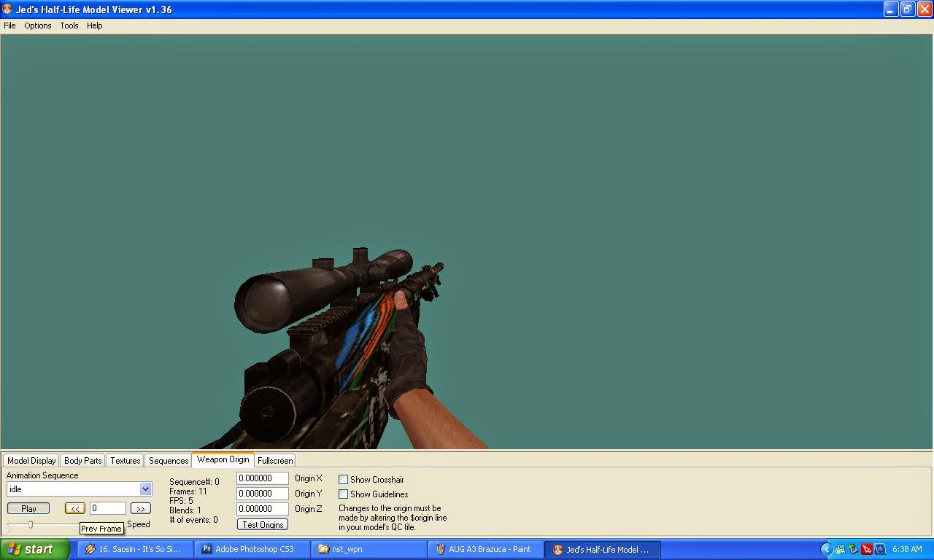
Task: Switch to Adobe Photoshop CS3 in taskbar
Action: tap(252, 550)
